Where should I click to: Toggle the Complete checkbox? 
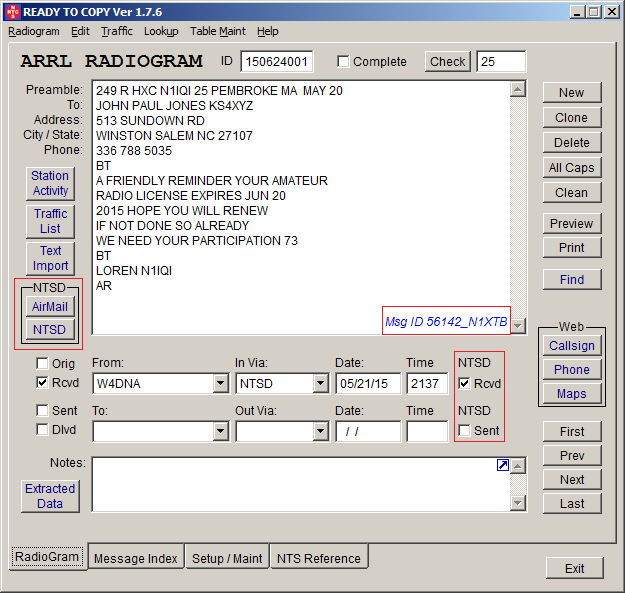pyautogui.click(x=343, y=62)
